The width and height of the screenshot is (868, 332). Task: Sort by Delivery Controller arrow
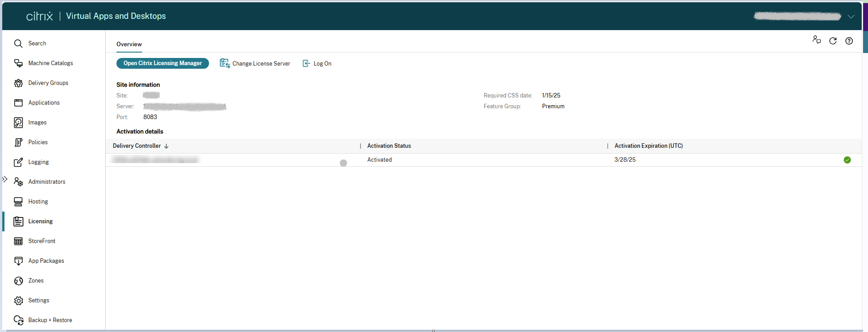coord(166,146)
